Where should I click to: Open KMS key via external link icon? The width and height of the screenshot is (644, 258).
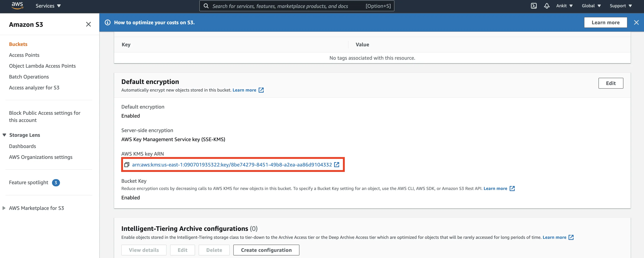click(337, 165)
